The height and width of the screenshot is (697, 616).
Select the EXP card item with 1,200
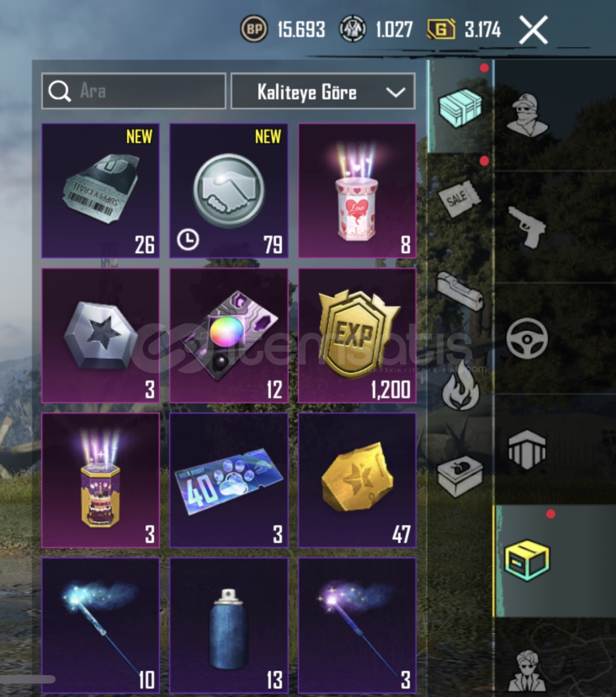pos(357,335)
